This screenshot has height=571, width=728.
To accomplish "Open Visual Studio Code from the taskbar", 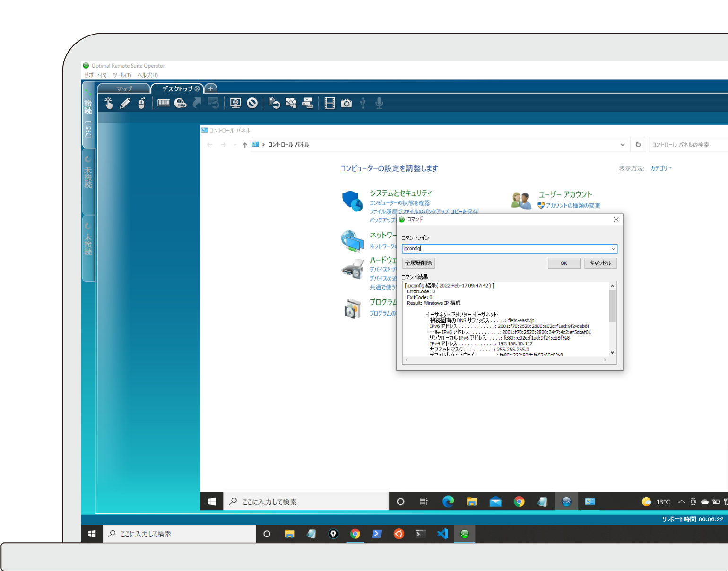I will tap(442, 534).
